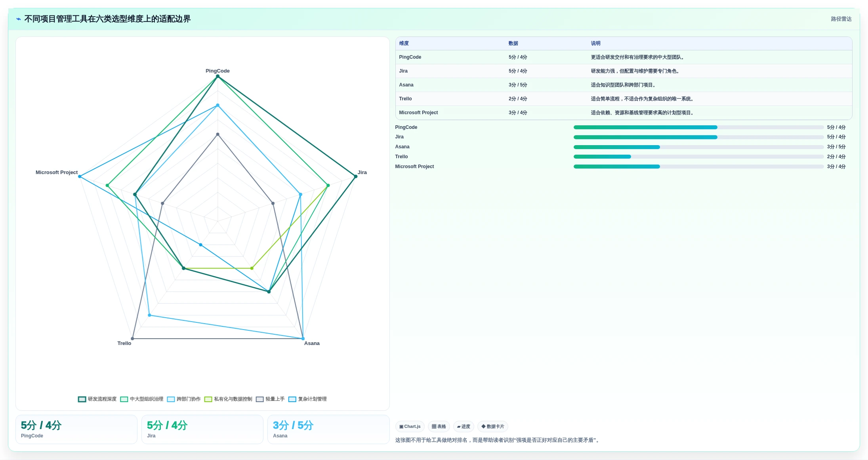This screenshot has height=460, width=868.
Task: Select the Trello table row name
Action: coord(405,99)
